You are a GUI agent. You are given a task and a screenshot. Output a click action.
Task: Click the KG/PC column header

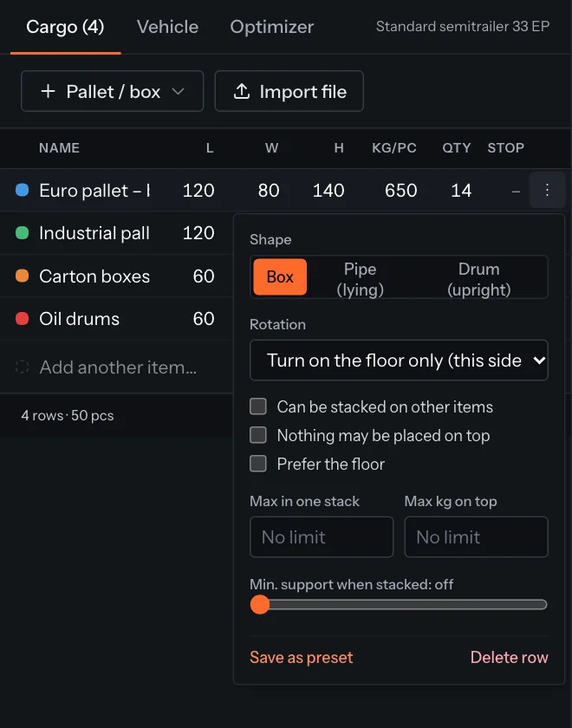(x=394, y=148)
